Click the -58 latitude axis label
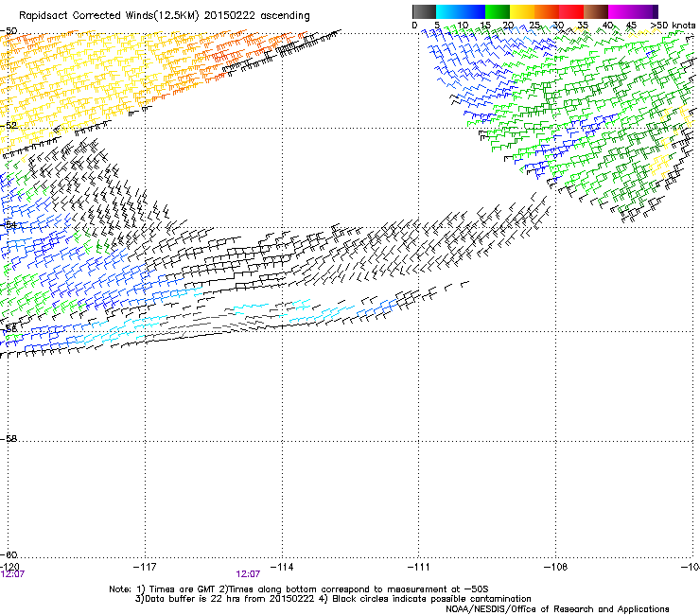This screenshot has width=700, height=615. pos(9,439)
